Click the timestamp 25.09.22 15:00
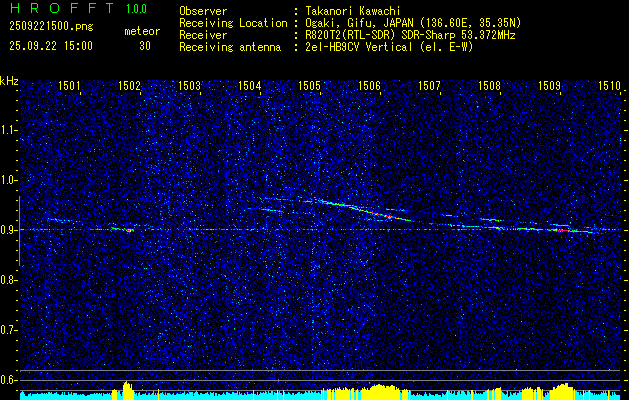 pos(51,46)
